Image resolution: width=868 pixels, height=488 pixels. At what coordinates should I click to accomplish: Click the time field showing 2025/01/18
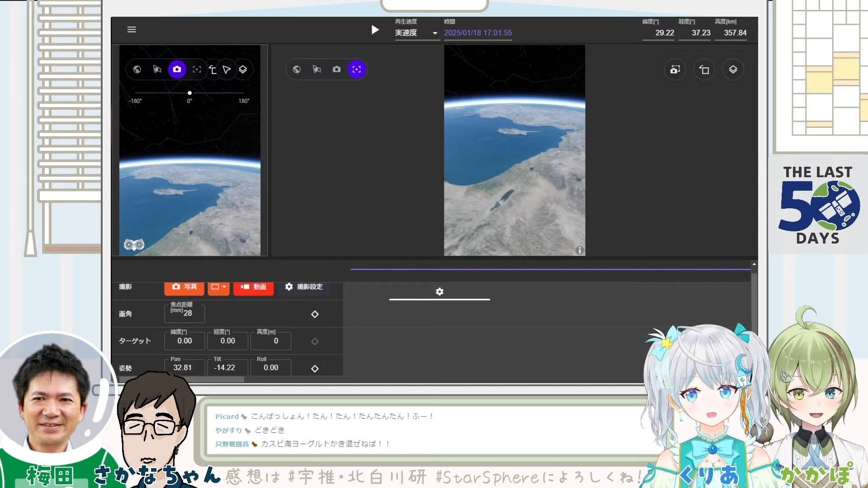click(x=477, y=33)
